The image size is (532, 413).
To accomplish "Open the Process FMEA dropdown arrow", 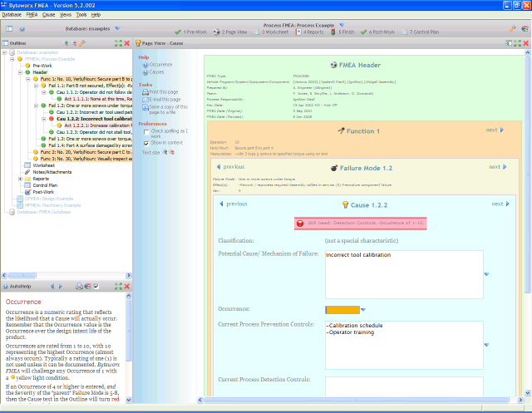I will click(x=342, y=25).
